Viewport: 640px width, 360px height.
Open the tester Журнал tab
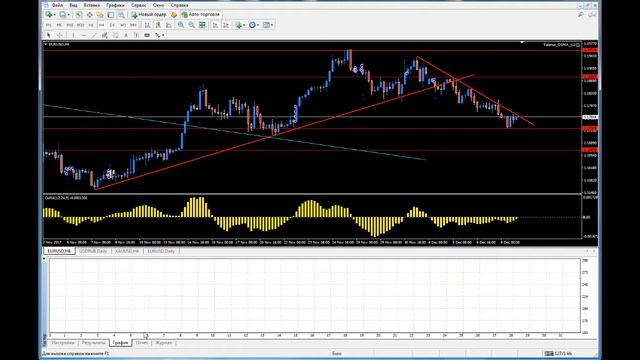click(164, 343)
